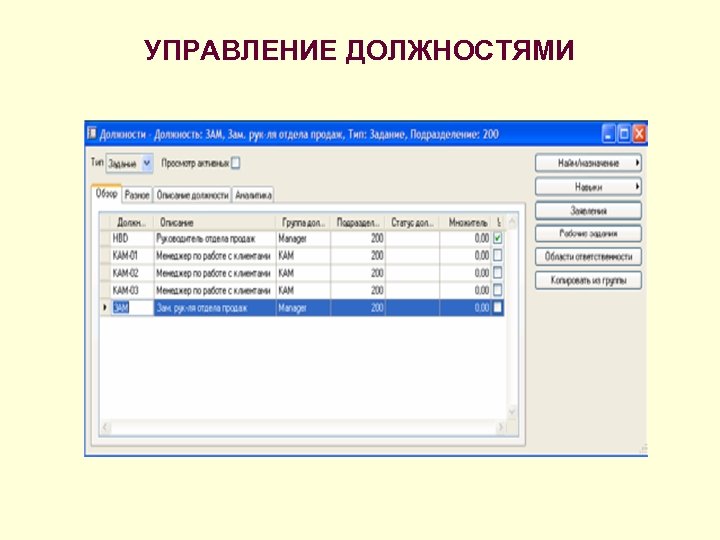Open the Аналитика tab
The width and height of the screenshot is (720, 540).
pos(253,195)
